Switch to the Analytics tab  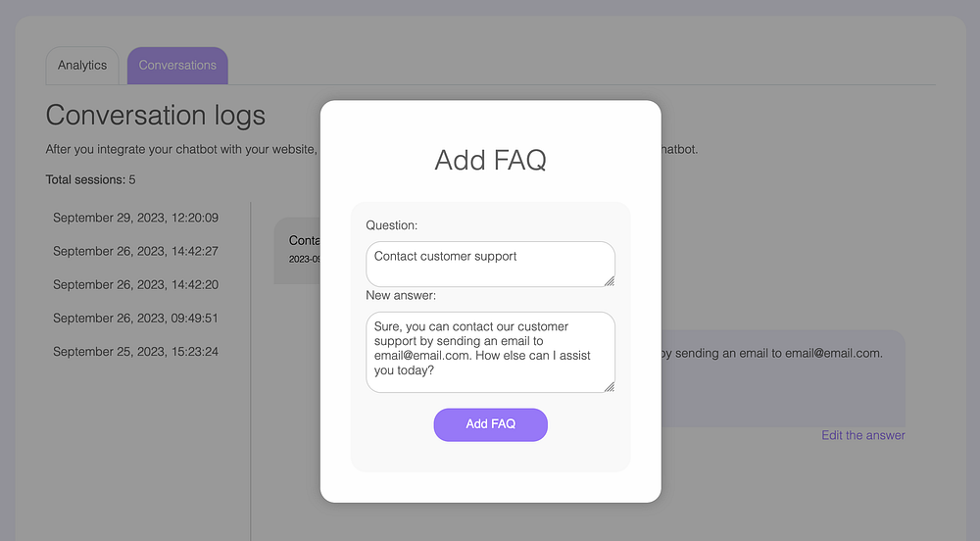point(82,66)
